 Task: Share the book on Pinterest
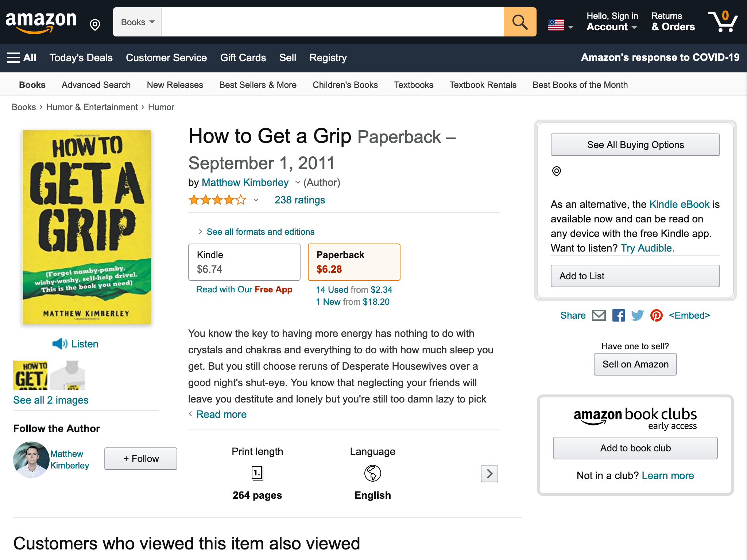[657, 315]
